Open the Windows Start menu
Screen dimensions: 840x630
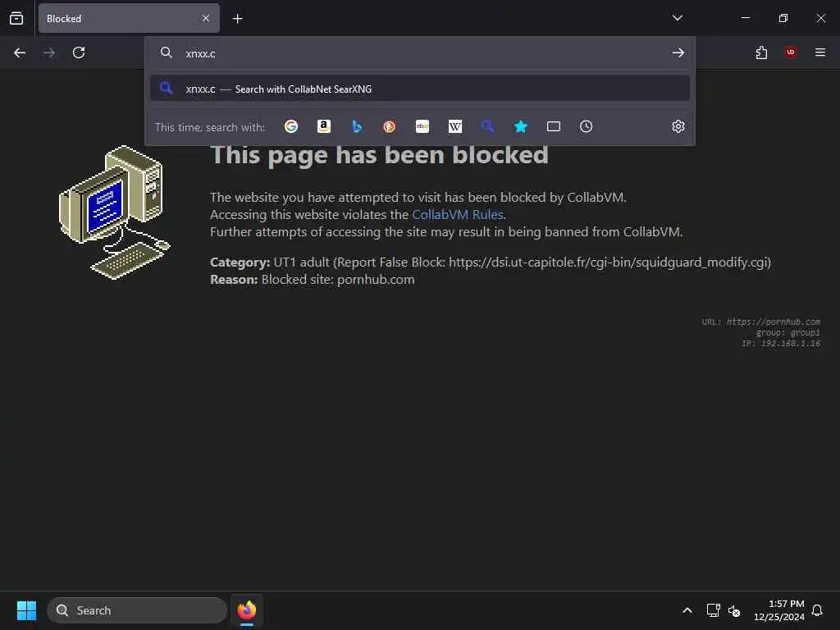[x=26, y=610]
